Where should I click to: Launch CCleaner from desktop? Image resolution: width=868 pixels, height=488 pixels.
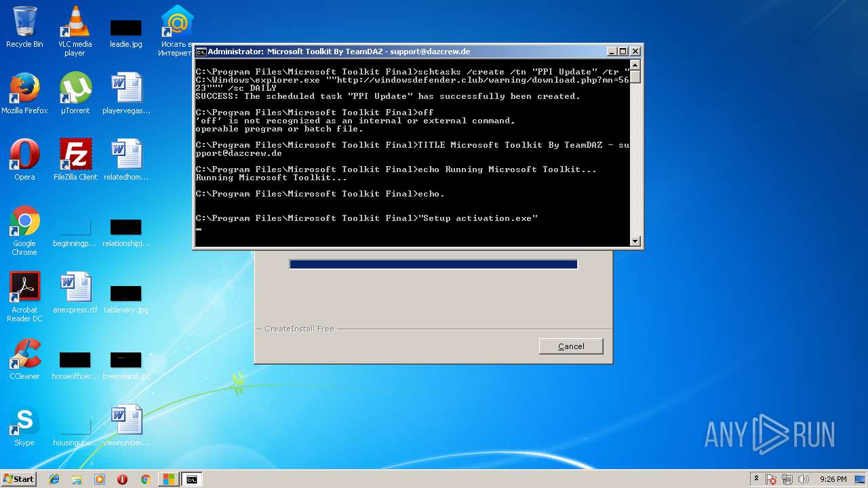(24, 359)
